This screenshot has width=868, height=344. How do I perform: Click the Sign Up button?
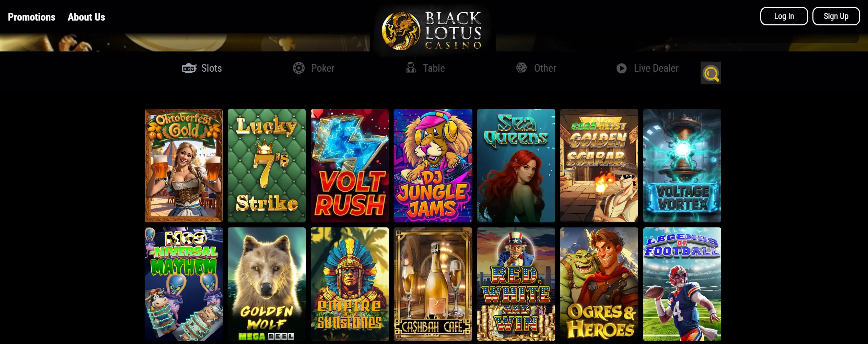[x=836, y=16]
